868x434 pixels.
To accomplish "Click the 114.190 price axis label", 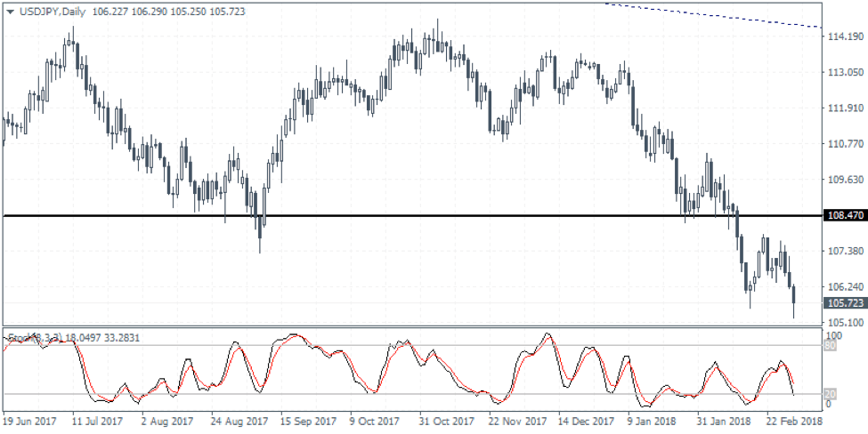I will [x=842, y=37].
